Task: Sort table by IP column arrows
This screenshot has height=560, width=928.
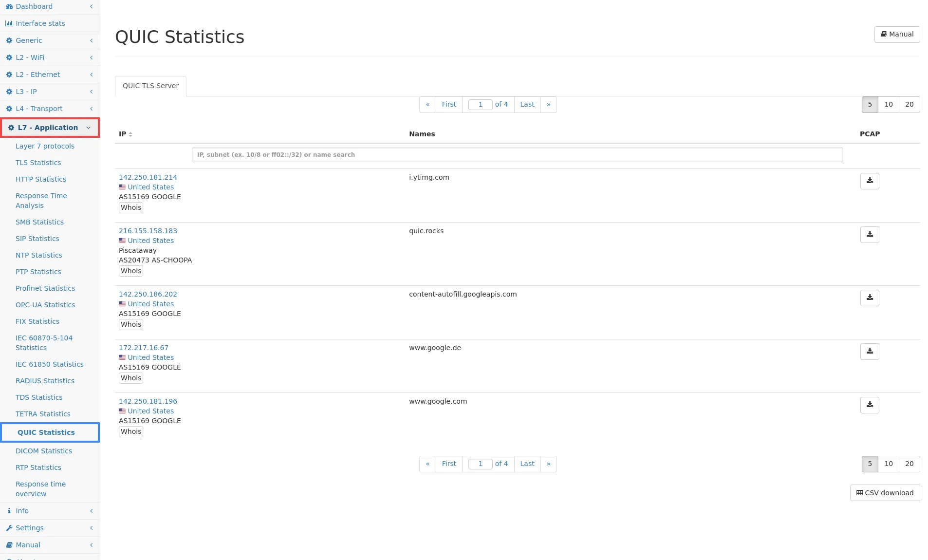Action: (130, 134)
